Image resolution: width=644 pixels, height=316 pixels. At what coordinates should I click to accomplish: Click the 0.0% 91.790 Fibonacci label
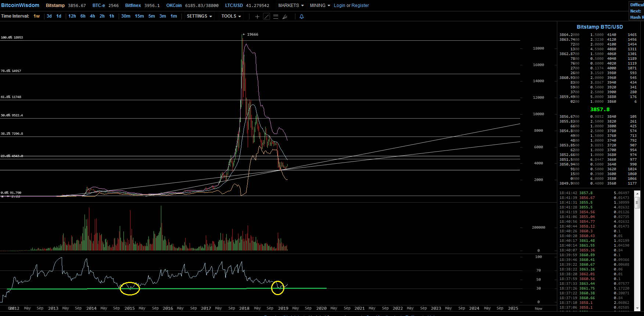[x=11, y=193]
